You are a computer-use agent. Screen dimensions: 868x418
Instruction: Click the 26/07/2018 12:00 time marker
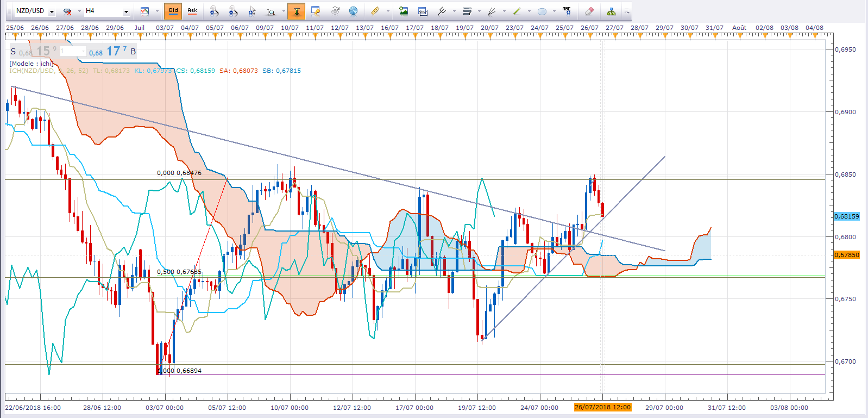pos(603,407)
